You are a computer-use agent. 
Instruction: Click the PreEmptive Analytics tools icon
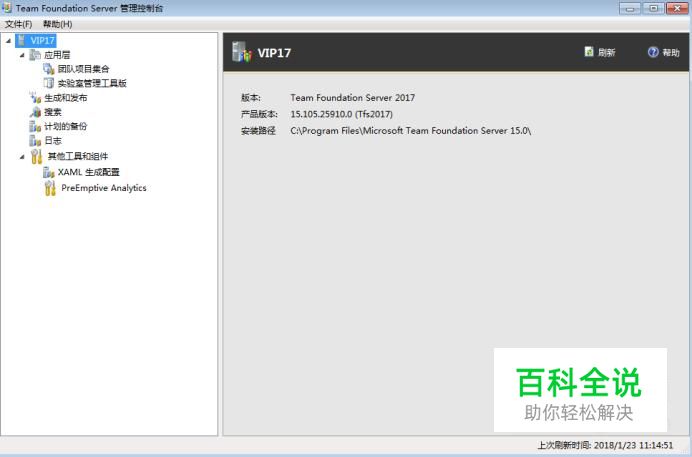click(x=50, y=188)
